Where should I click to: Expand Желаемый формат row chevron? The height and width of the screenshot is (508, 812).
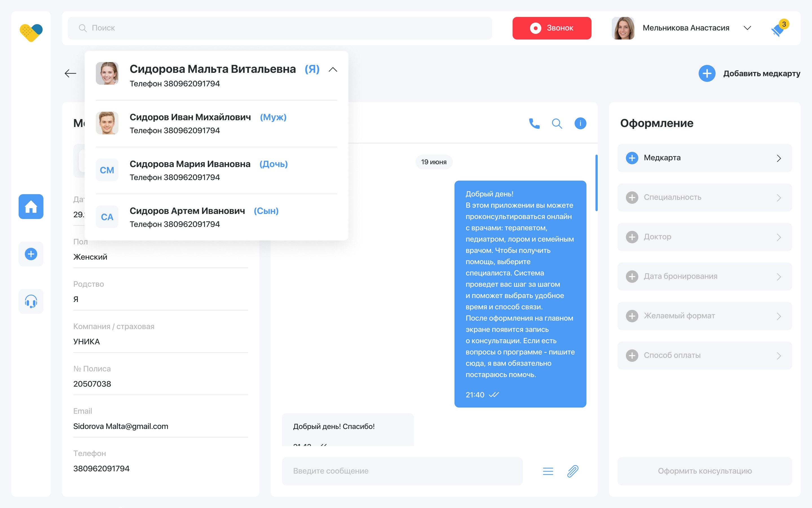pos(779,316)
